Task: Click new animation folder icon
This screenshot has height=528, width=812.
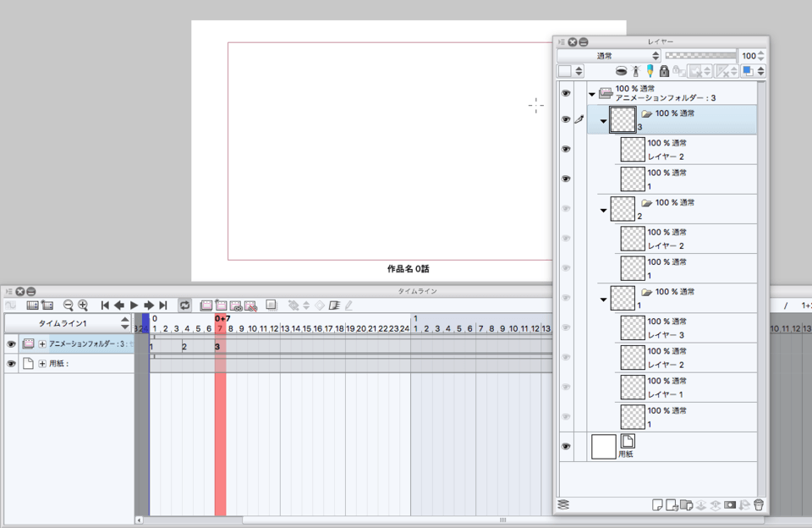Action: click(x=206, y=305)
